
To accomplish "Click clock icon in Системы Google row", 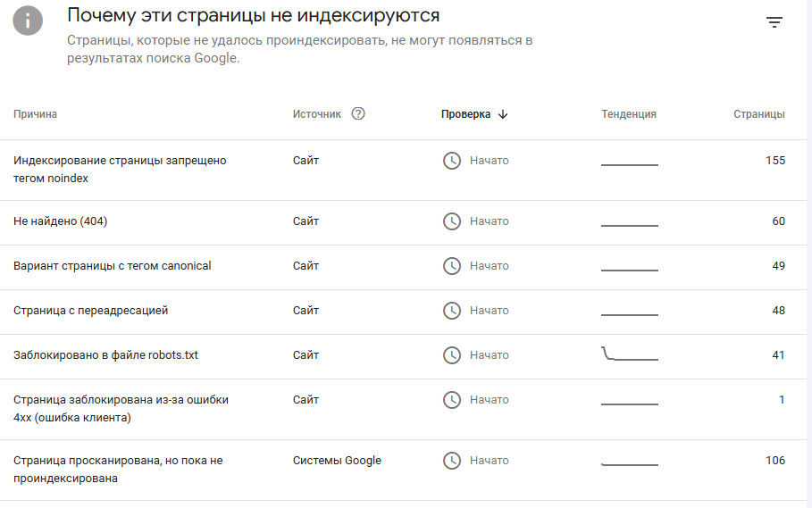I will 452,461.
